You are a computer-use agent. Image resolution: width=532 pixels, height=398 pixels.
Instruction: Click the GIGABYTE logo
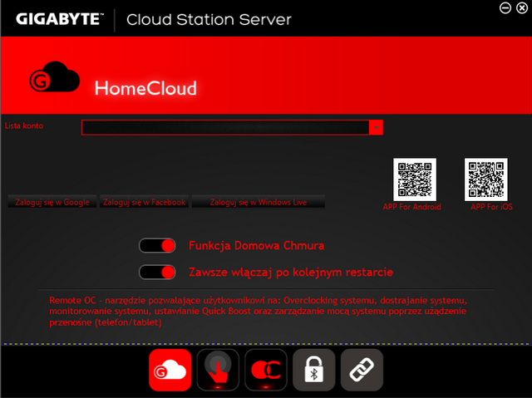coord(59,19)
